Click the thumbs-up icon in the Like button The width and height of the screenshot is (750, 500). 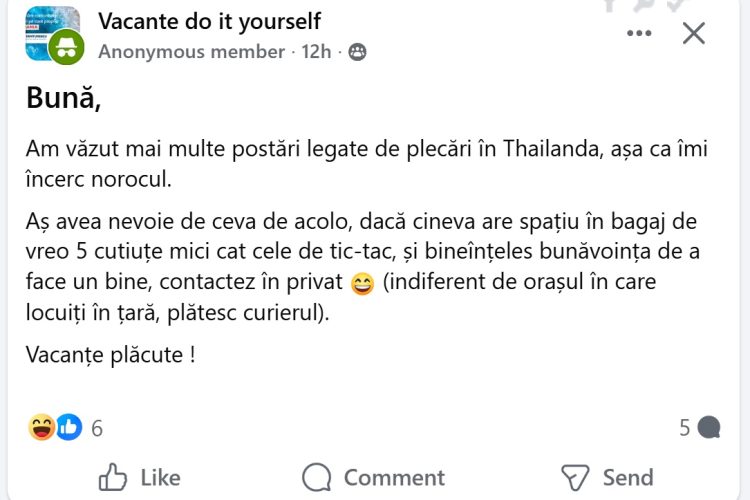coord(114,477)
